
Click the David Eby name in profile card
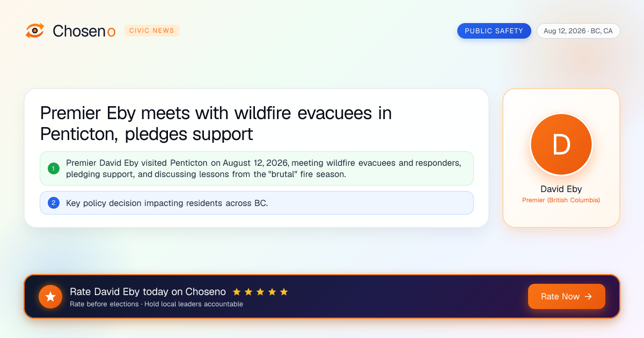point(561,189)
